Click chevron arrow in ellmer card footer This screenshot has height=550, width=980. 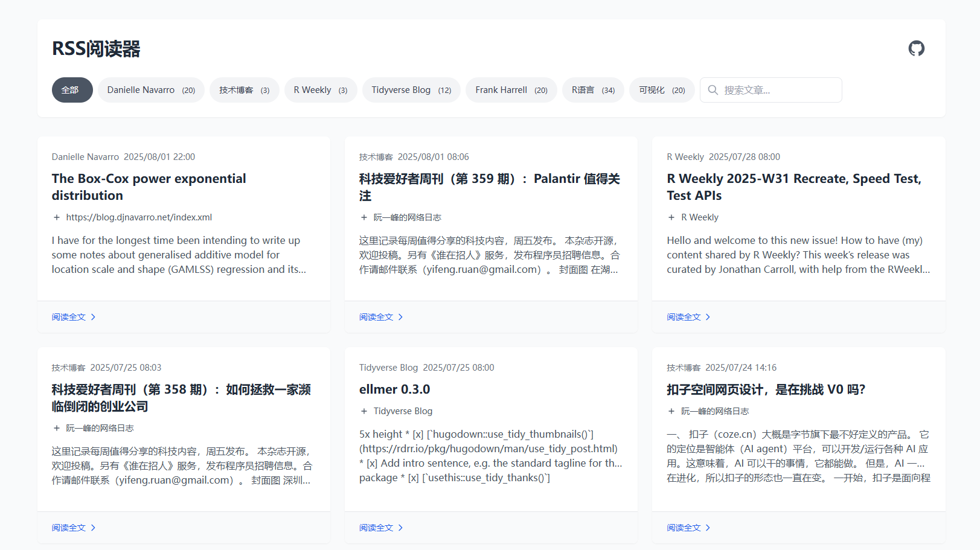click(400, 528)
